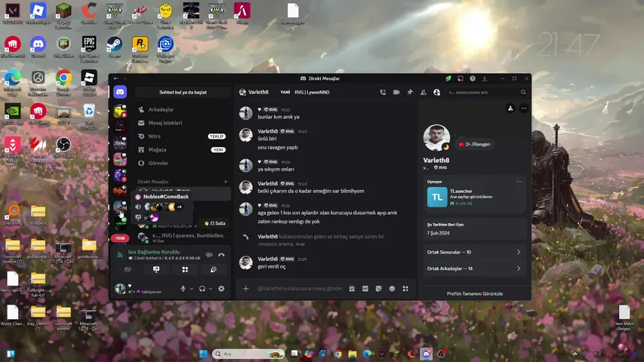Click Varleth8 profile picture in side panel
The height and width of the screenshot is (362, 644).
[x=436, y=137]
